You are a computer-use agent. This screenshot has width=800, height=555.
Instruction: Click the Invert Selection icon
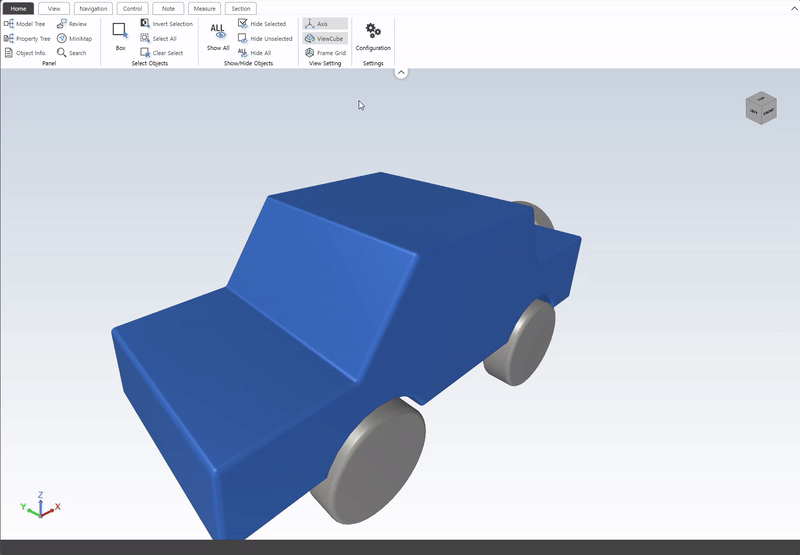(146, 24)
